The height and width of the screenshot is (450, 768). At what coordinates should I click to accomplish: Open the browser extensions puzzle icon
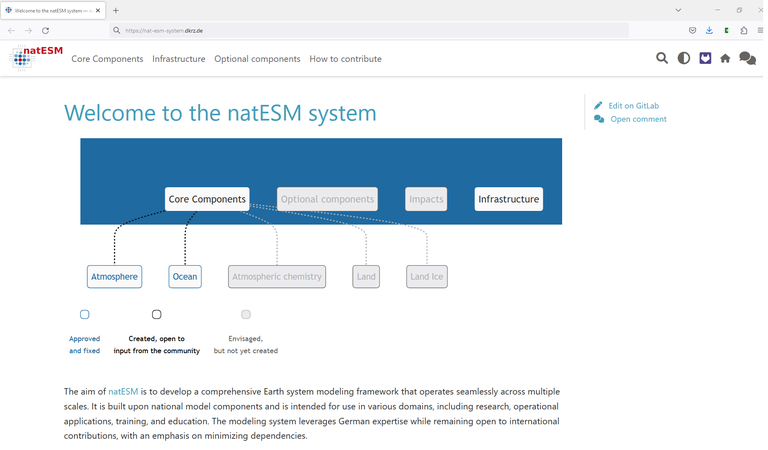pos(744,30)
